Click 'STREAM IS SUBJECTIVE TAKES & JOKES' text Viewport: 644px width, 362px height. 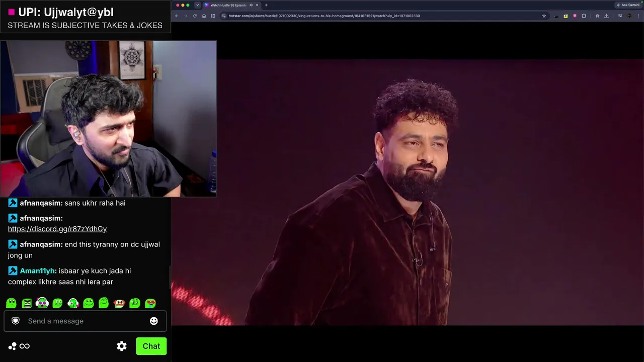(85, 25)
